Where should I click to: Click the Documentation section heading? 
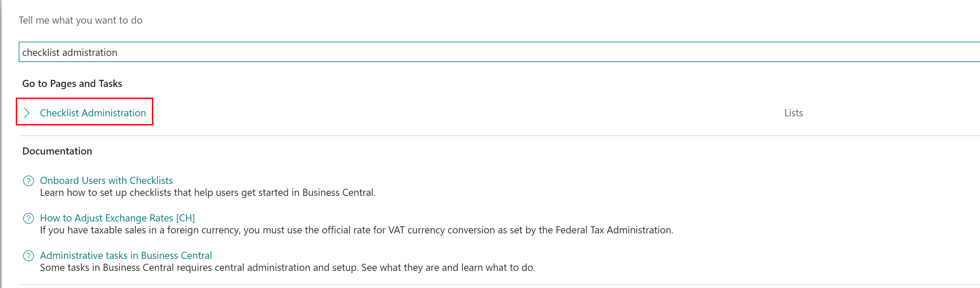[x=57, y=151]
